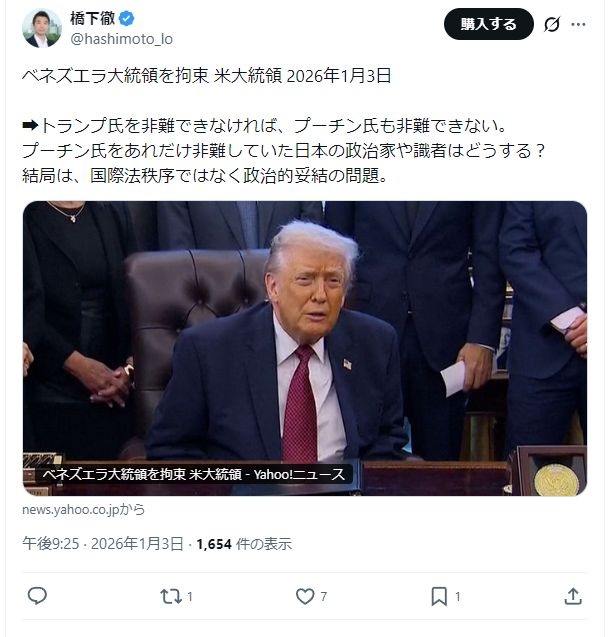The height and width of the screenshot is (637, 613).
Task: Click the 購入する button
Action: tap(489, 24)
